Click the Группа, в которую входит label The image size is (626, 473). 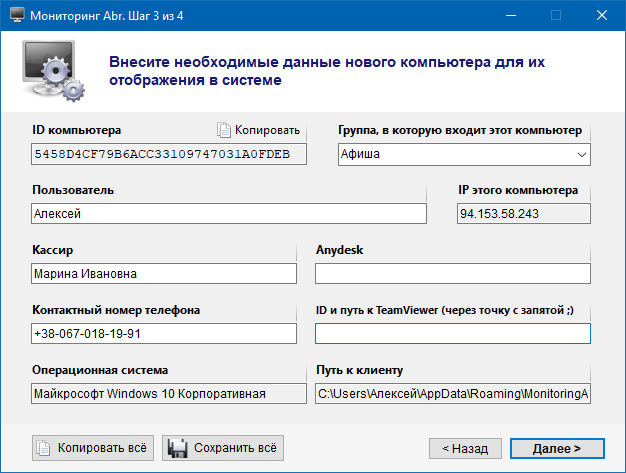click(x=460, y=131)
